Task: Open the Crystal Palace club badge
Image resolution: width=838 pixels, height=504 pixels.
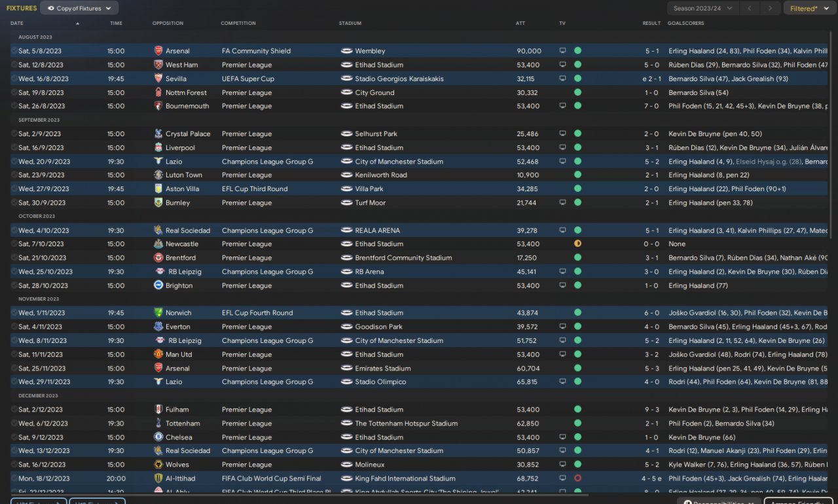Action: click(158, 134)
